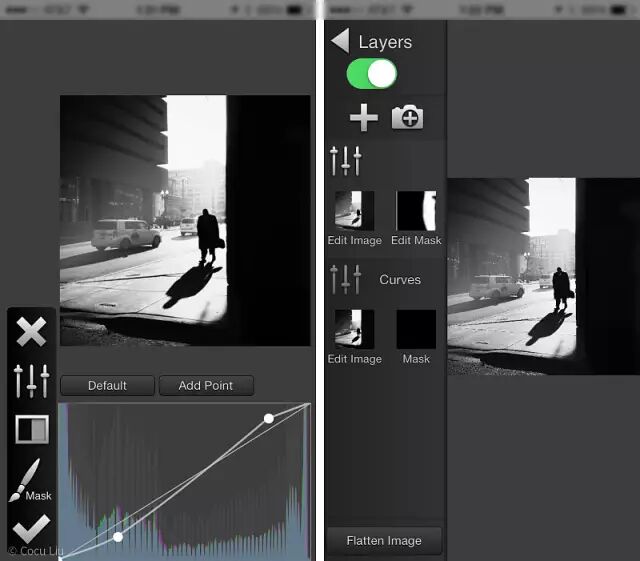Viewport: 640px width, 561px height.
Task: Confirm edits with the checkmark icon
Action: (31, 529)
